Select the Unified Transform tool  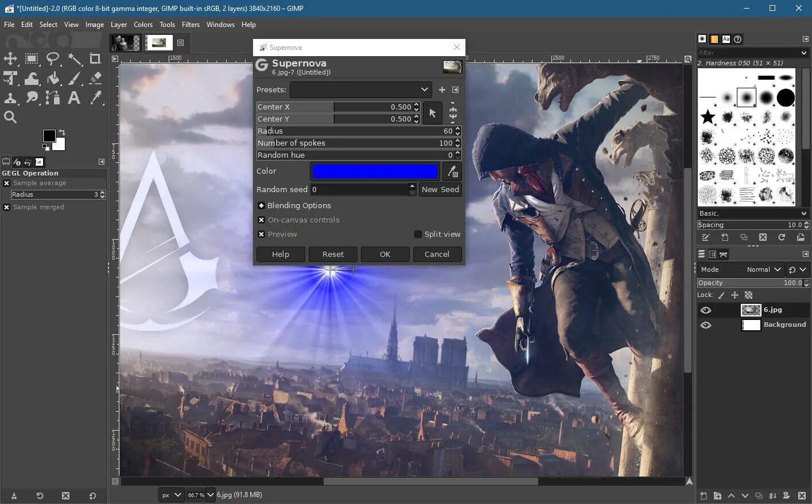[10, 78]
